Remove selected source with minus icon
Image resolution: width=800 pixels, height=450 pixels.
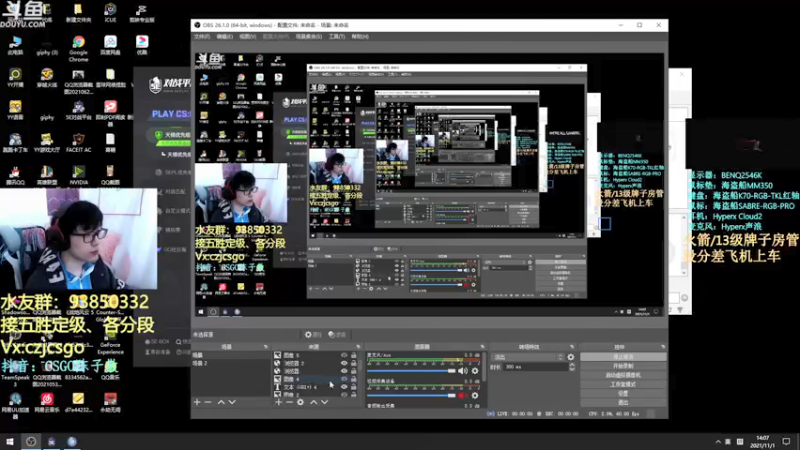tap(289, 403)
